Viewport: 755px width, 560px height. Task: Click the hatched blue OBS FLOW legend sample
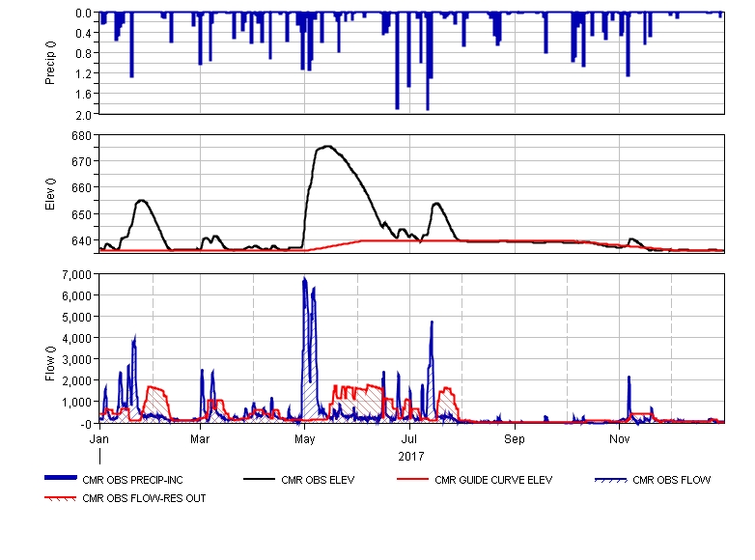pos(610,480)
